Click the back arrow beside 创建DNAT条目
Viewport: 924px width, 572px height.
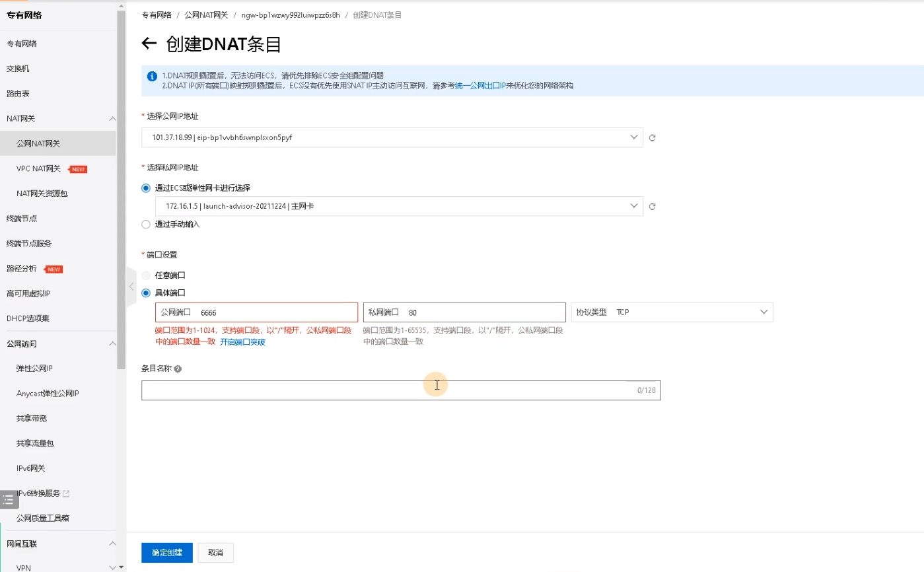[x=149, y=44]
